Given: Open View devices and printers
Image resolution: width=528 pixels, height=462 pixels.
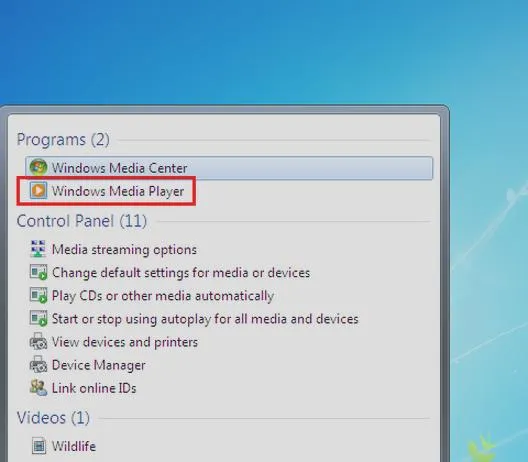Looking at the screenshot, I should (125, 342).
